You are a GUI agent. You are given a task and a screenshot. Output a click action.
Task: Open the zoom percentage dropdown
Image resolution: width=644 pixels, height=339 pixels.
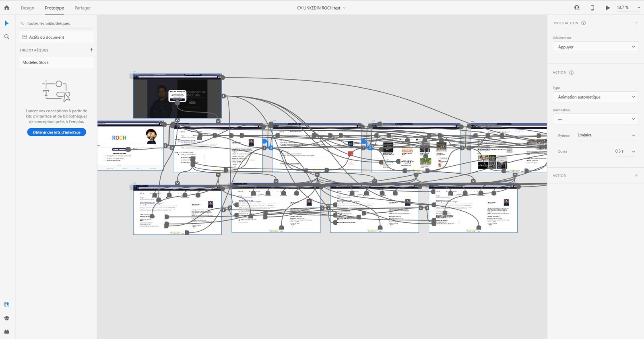click(x=638, y=8)
